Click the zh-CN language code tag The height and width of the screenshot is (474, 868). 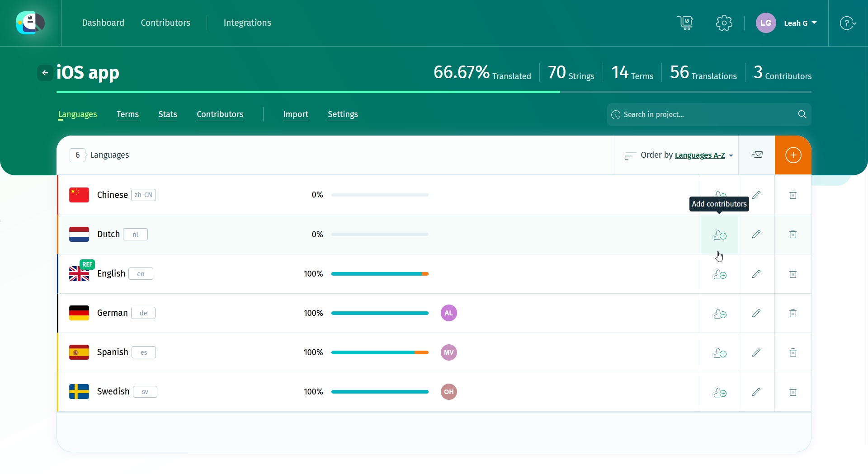143,195
